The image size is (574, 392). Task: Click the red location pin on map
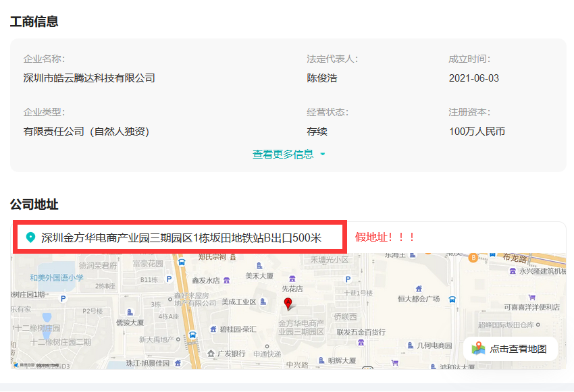288,303
